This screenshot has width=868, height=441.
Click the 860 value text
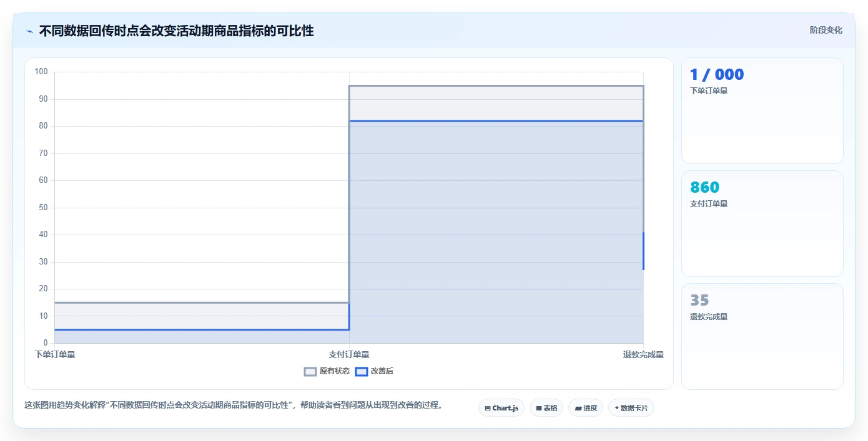704,187
